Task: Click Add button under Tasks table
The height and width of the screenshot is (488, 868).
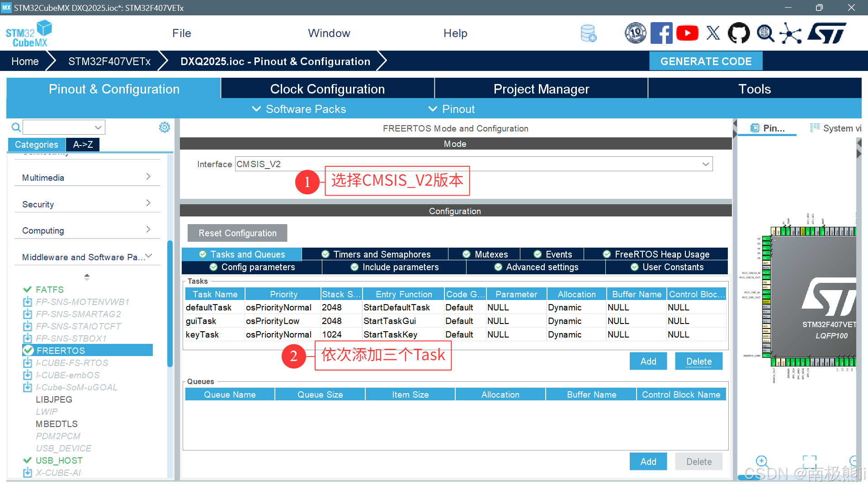Action: click(x=648, y=361)
